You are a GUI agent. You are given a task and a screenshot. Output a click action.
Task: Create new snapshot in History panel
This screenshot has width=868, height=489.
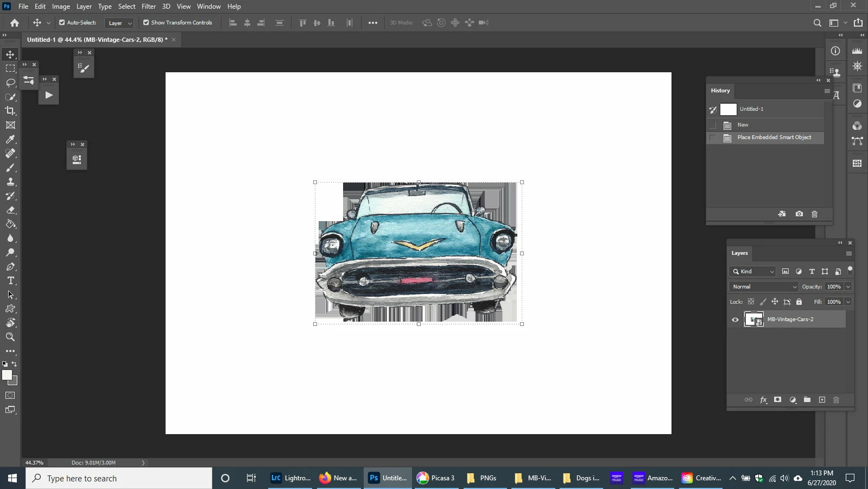[x=799, y=214]
